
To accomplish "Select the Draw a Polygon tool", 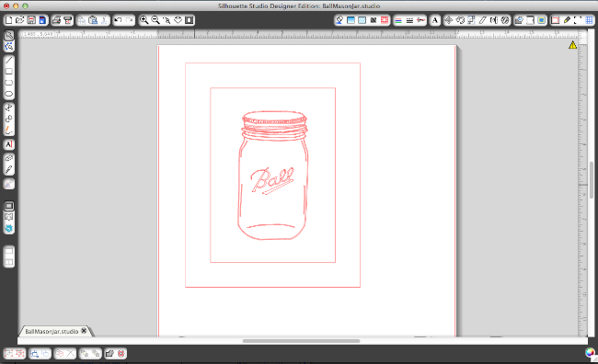I will pyautogui.click(x=9, y=108).
